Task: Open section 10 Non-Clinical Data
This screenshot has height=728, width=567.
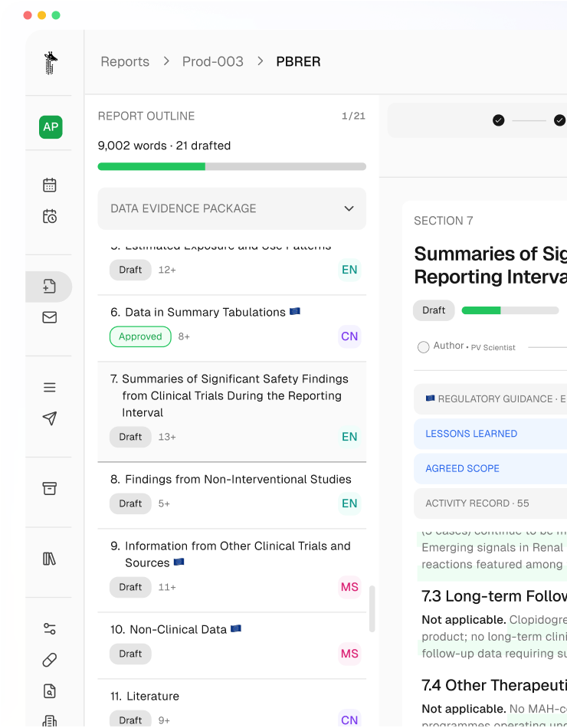Action: (231, 645)
